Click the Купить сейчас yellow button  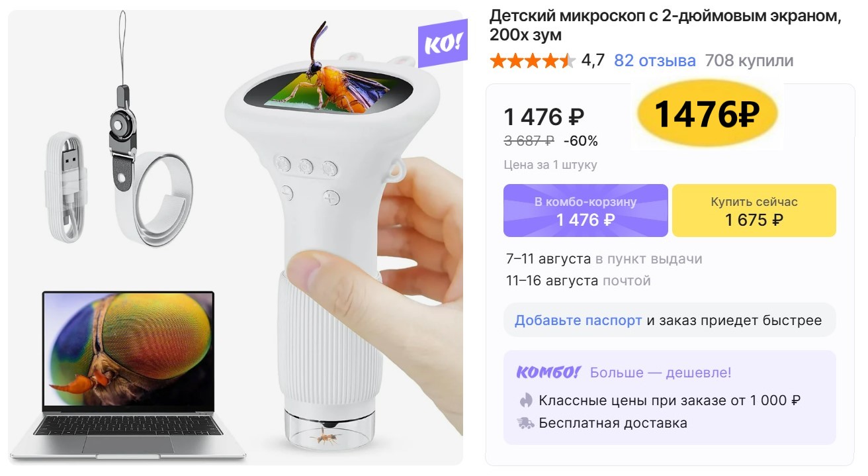(x=754, y=211)
